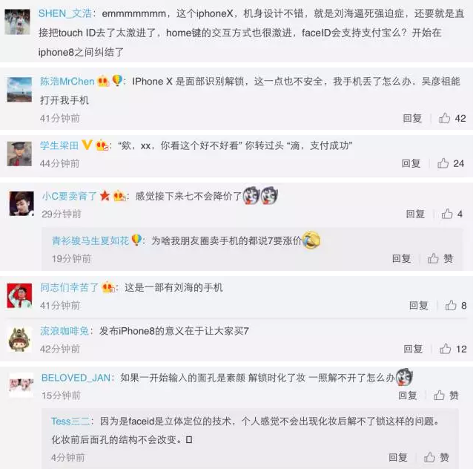Viewport: 476px width, 469px height.
Task: Visit BELOVED_JAN's profile link
Action: 76,378
